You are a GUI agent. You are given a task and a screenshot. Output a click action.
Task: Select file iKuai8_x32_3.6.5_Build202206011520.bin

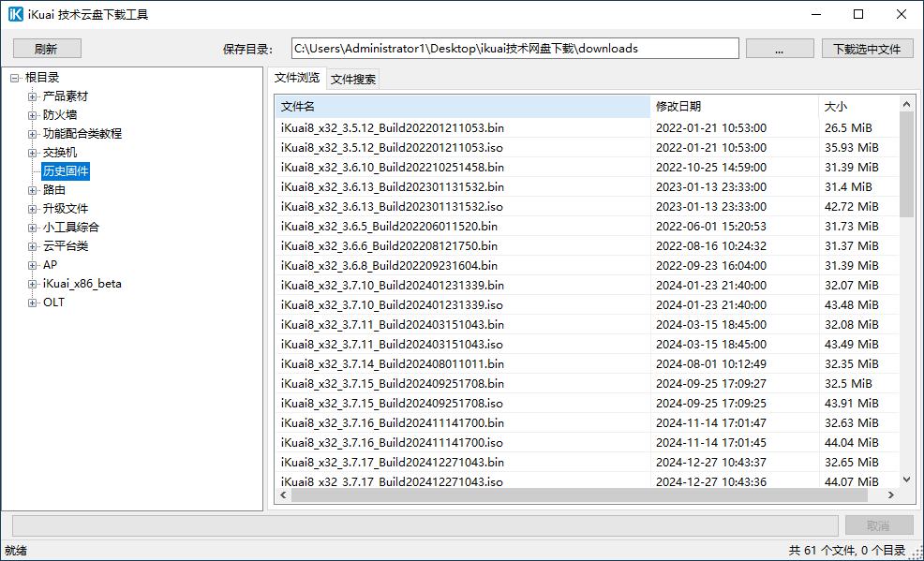pos(389,227)
